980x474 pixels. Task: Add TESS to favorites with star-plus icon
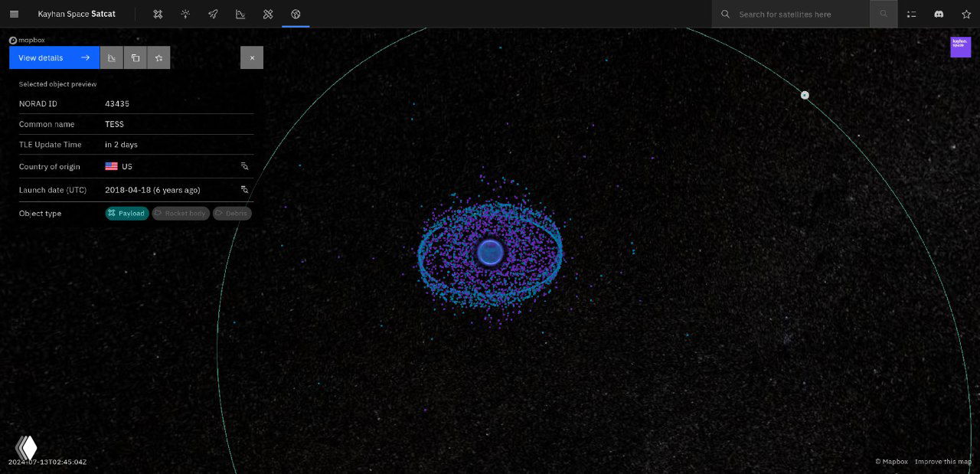pos(158,57)
